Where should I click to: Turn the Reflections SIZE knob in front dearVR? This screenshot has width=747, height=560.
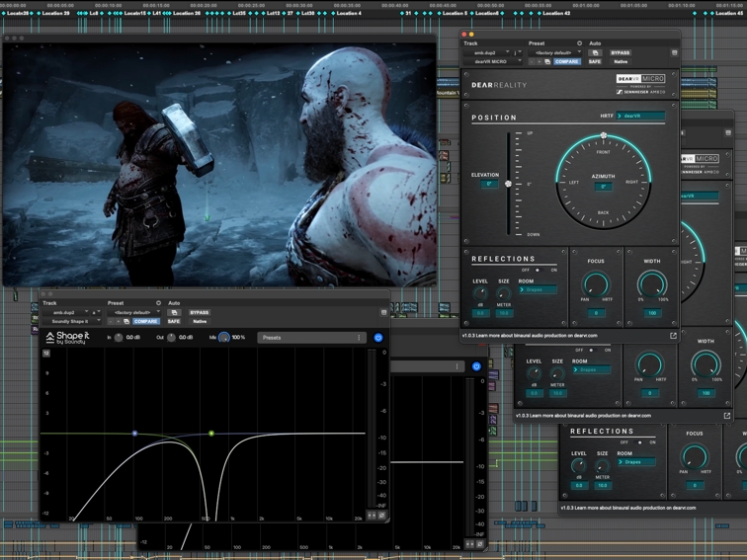click(x=504, y=293)
